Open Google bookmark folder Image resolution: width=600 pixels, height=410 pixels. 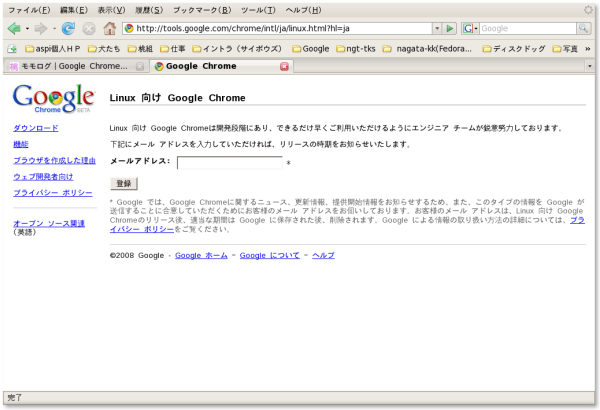310,49
